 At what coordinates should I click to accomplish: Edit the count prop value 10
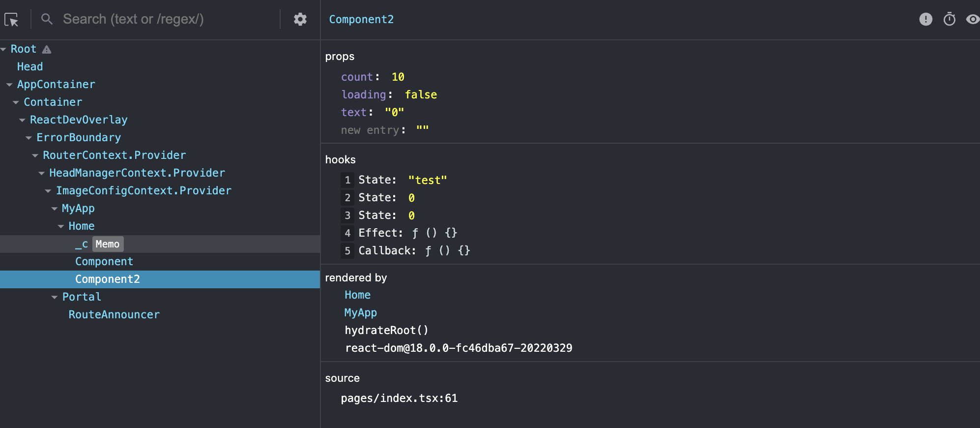click(x=398, y=77)
